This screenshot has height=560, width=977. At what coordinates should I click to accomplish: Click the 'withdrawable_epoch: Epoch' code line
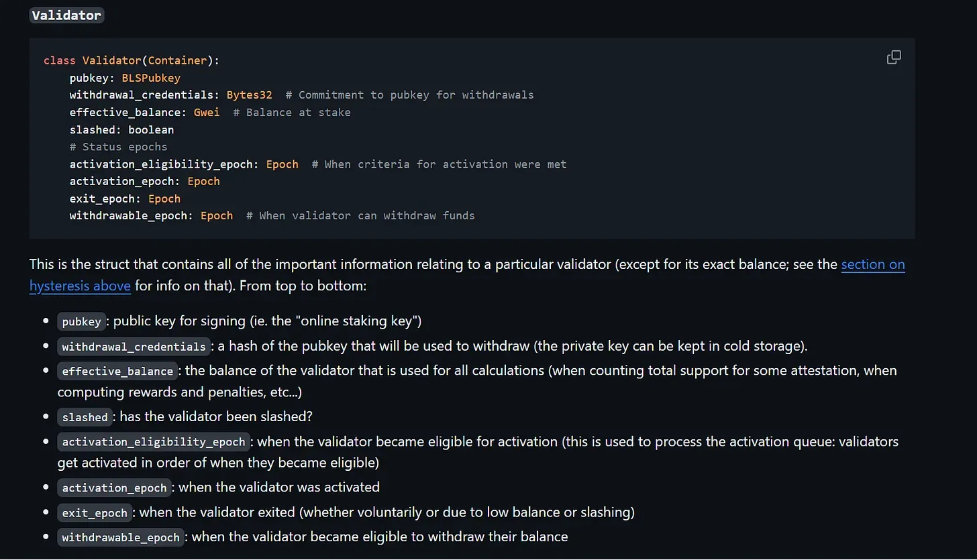[x=151, y=216]
